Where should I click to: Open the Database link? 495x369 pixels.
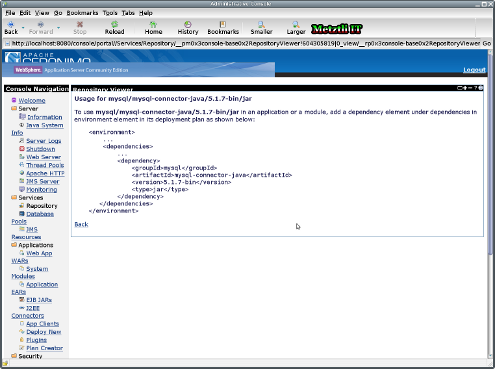[40, 214]
